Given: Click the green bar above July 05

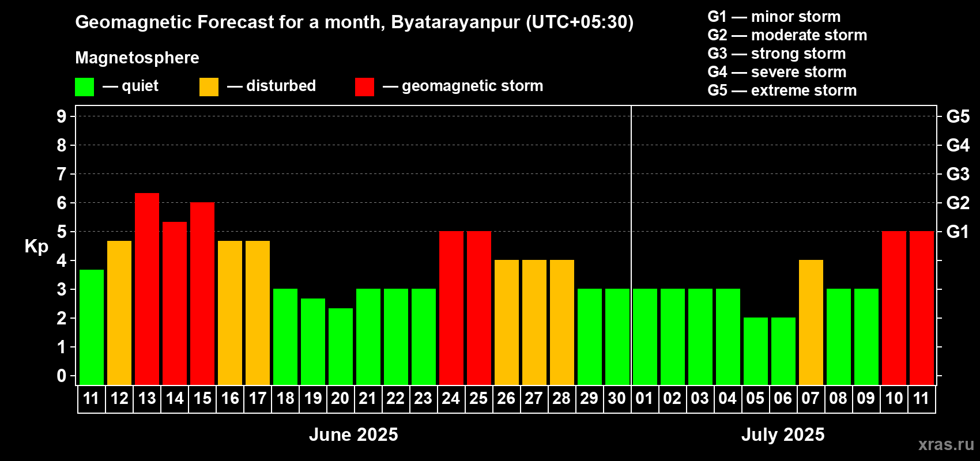Looking at the screenshot, I should coord(756,351).
